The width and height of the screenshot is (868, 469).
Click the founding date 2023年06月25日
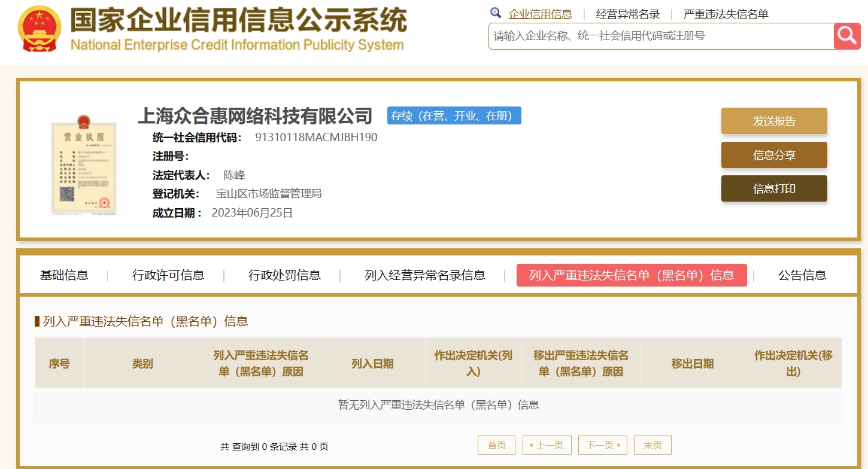tap(252, 213)
